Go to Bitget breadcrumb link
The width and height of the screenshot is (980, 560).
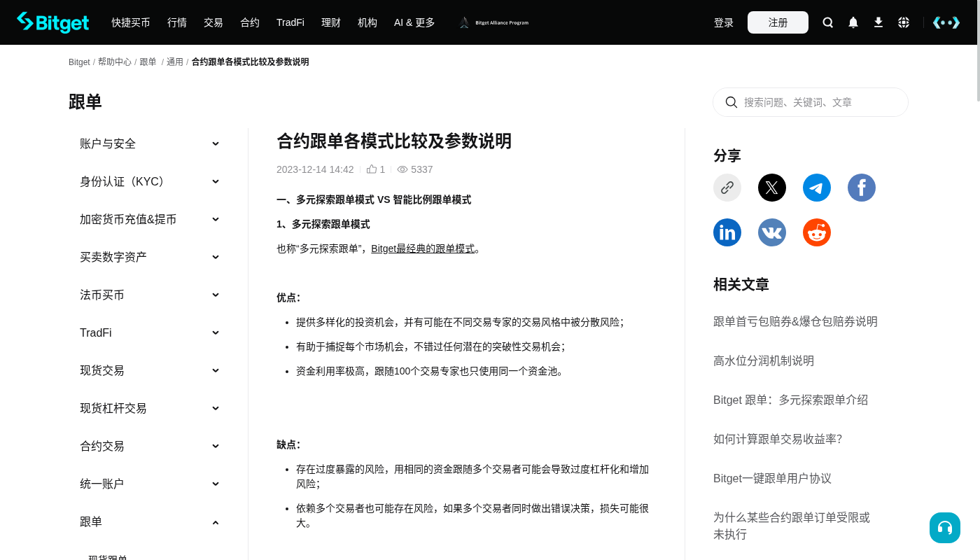(x=79, y=62)
